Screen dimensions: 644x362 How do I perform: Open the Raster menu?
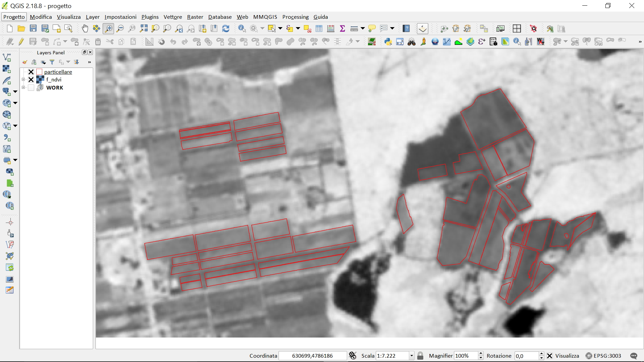[x=195, y=17]
